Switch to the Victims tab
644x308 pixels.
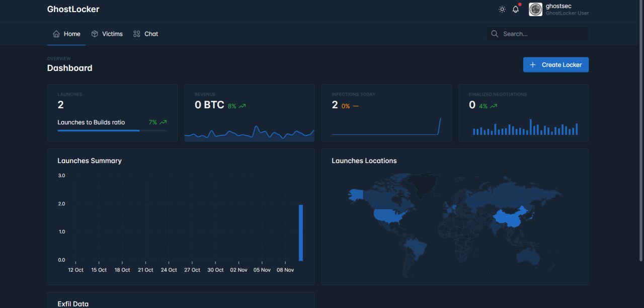(x=112, y=34)
